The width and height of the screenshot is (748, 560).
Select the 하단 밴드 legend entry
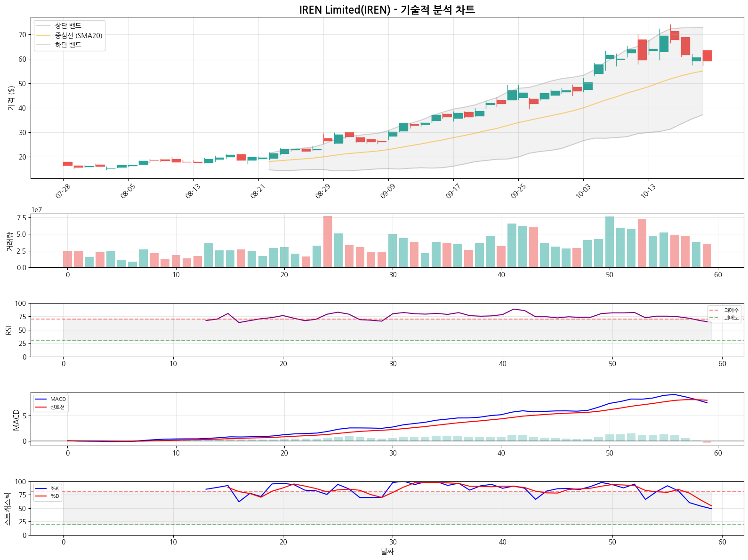coord(68,45)
